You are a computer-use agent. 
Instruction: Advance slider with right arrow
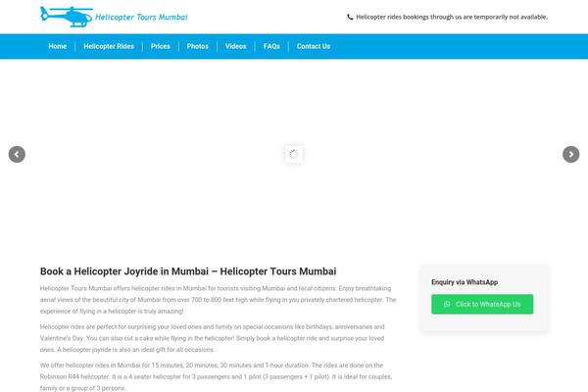(570, 154)
